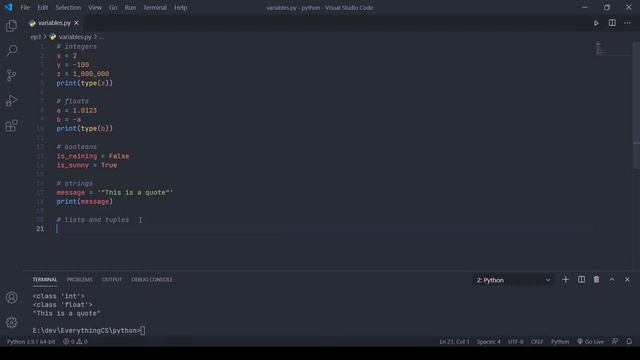Split the editor right

(612, 23)
